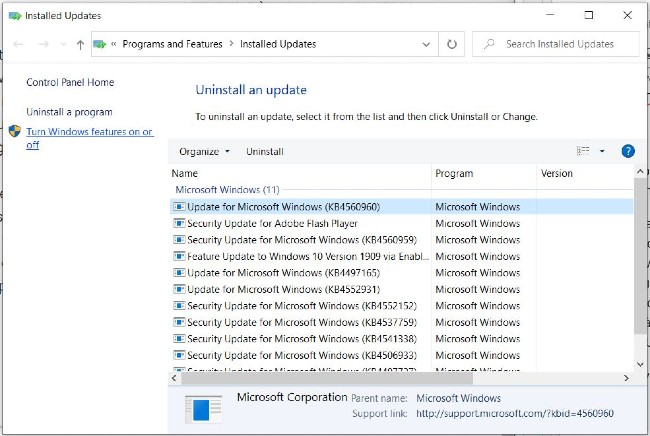Select Security Update (KB4537759) row
650x436 pixels.
click(401, 322)
